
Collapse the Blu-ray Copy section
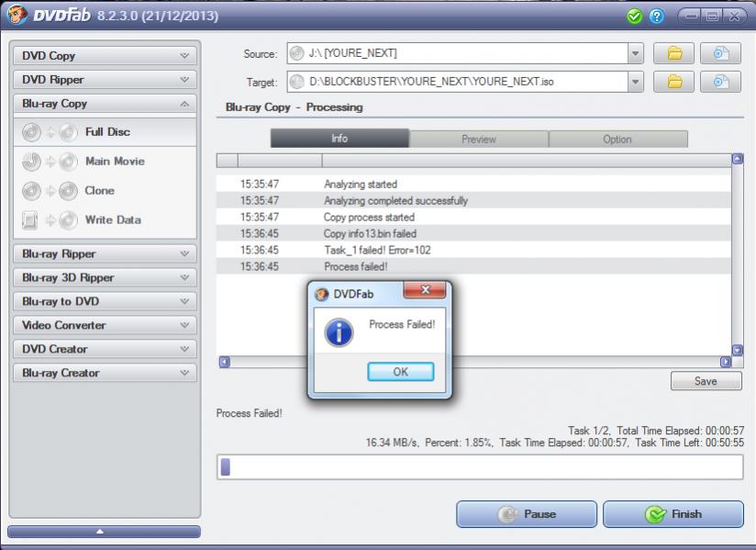pyautogui.click(x=105, y=104)
